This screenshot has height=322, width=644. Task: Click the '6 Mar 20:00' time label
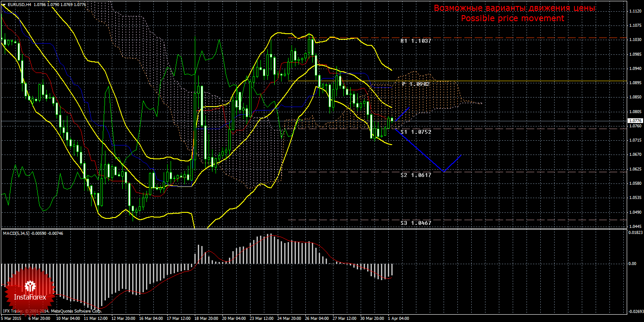(40, 319)
